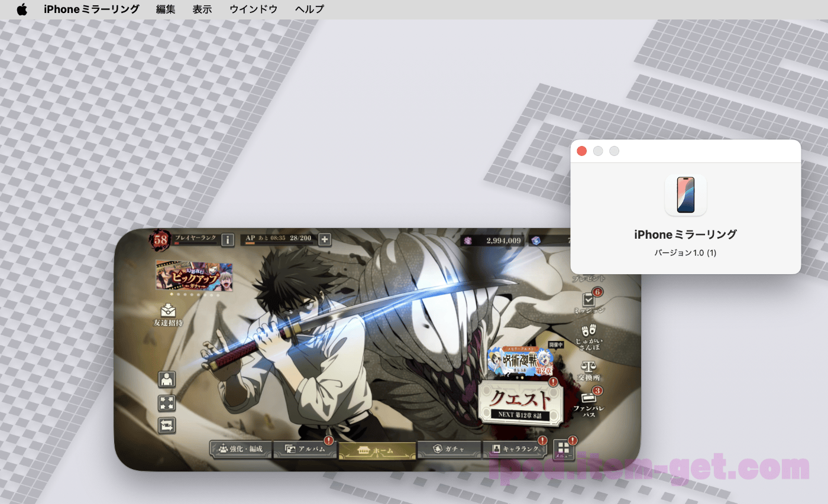The width and height of the screenshot is (828, 504).
Task: Open the 呪術廻戦 memory quest banner
Action: [520, 360]
